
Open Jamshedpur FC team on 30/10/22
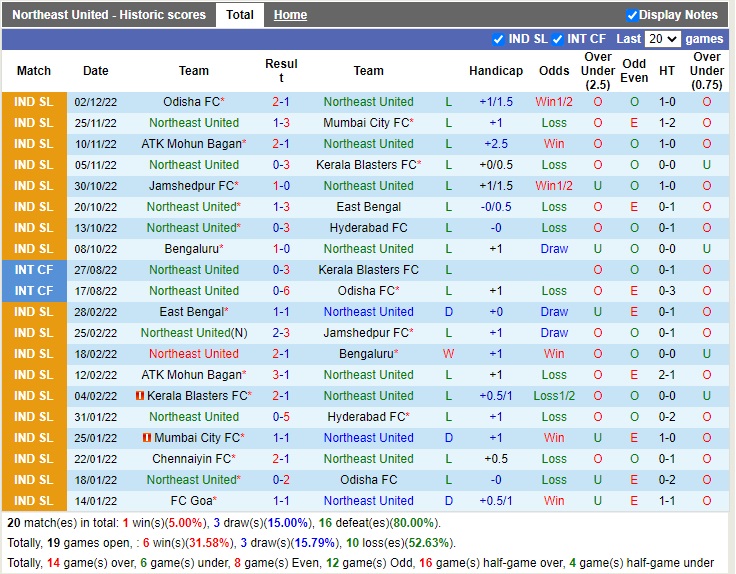pyautogui.click(x=193, y=186)
